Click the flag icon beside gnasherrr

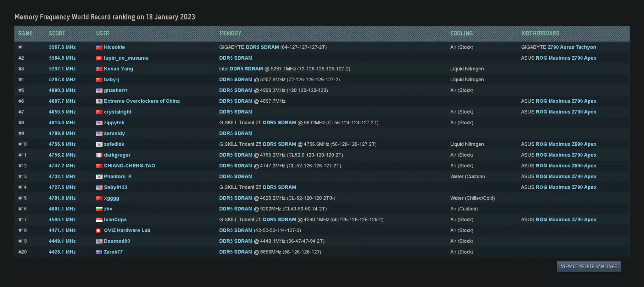(x=99, y=90)
